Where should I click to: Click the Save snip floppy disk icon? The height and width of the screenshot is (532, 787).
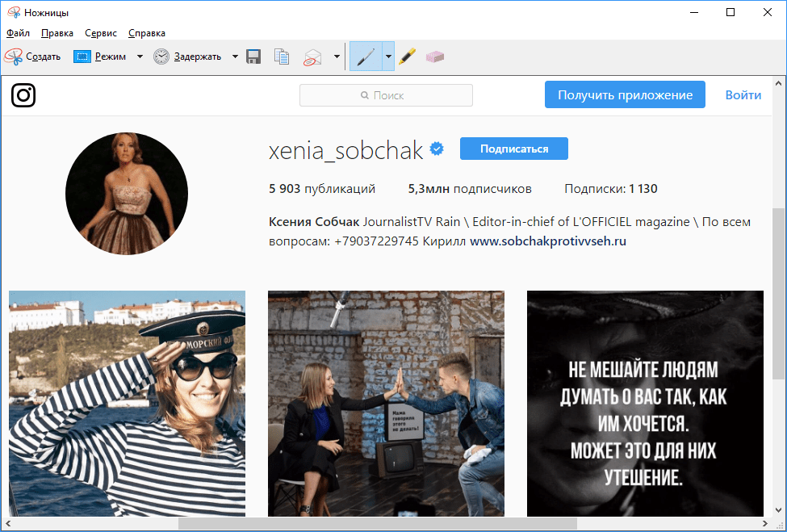(253, 57)
